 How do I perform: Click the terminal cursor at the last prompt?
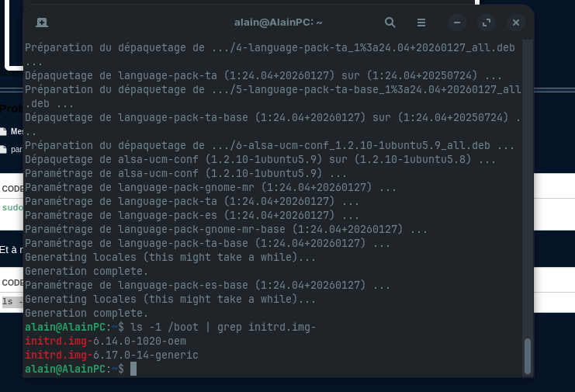[x=133, y=369]
